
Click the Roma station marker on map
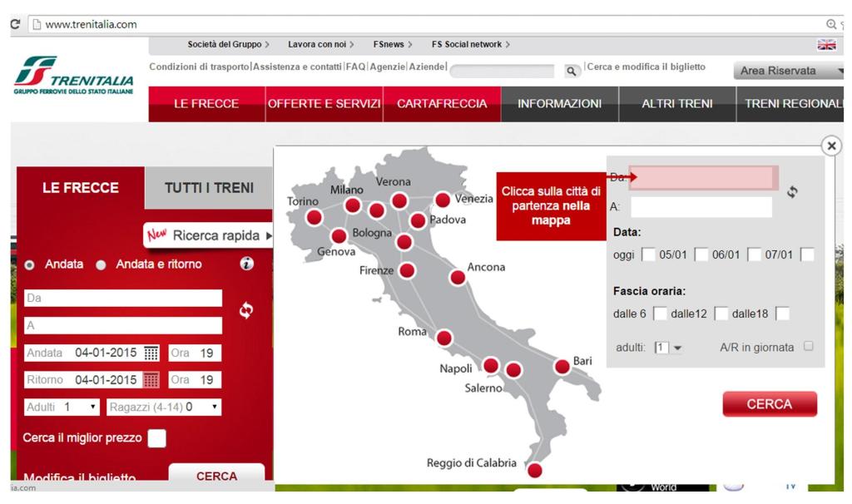(x=444, y=338)
